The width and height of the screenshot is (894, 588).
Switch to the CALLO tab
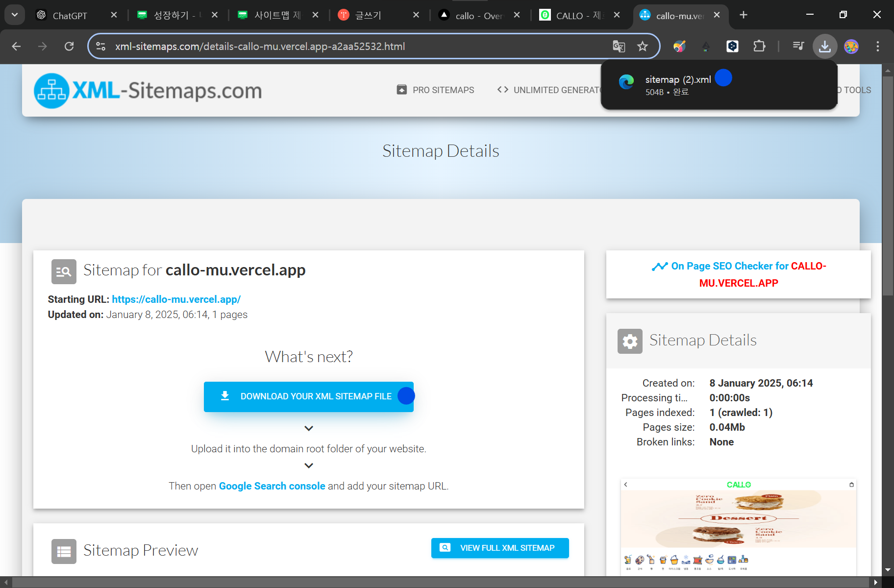[580, 15]
